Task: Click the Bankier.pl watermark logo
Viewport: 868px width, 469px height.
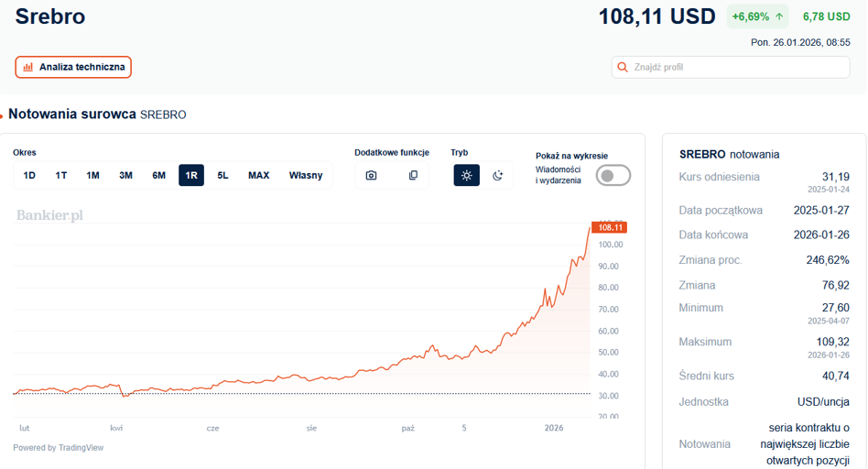Action: tap(49, 215)
